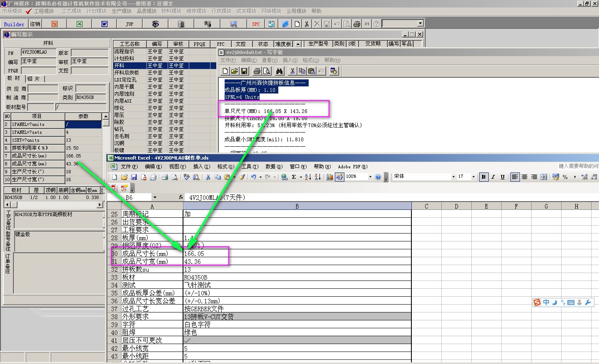Click the printer icon in Builder toolbar

point(356,24)
